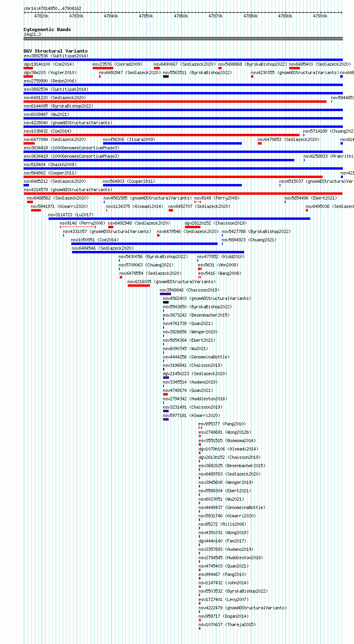This screenshot has width=354, height=644.
Task: Select esv3892534 (Suktitipat2014) label
Action: point(56,89)
